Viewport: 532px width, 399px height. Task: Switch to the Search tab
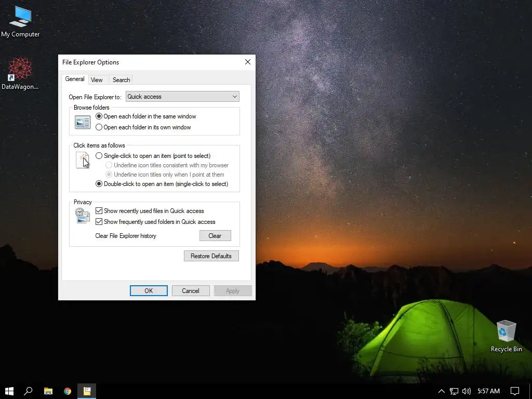(x=121, y=80)
